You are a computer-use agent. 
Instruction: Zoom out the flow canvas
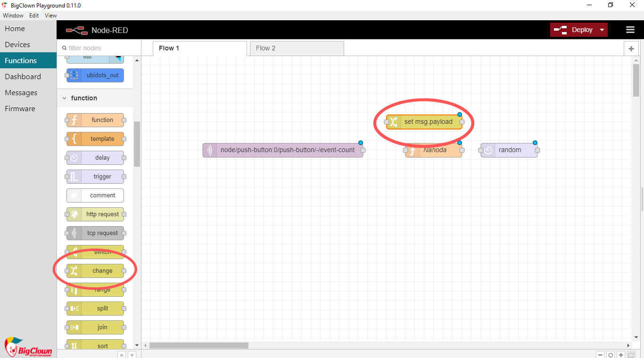coord(600,355)
